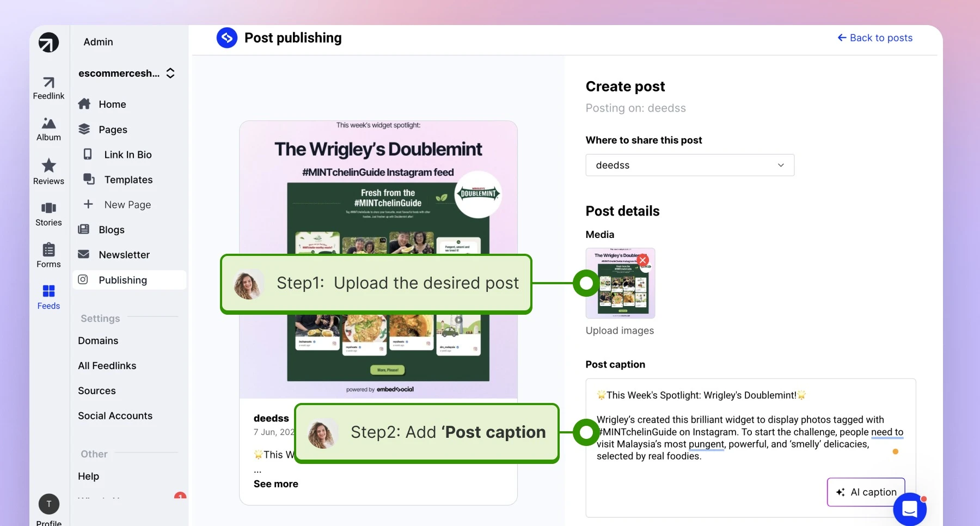This screenshot has height=526, width=980.
Task: Open Templates in the sidebar
Action: pos(128,180)
